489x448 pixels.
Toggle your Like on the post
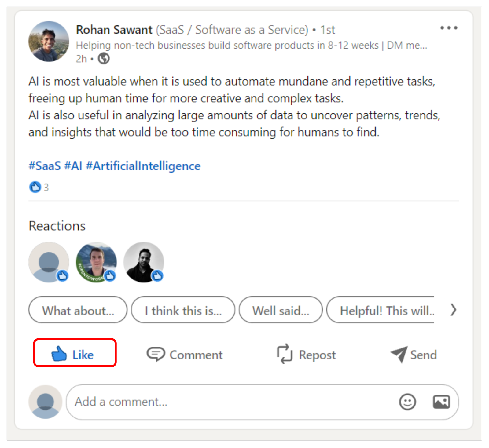point(74,355)
